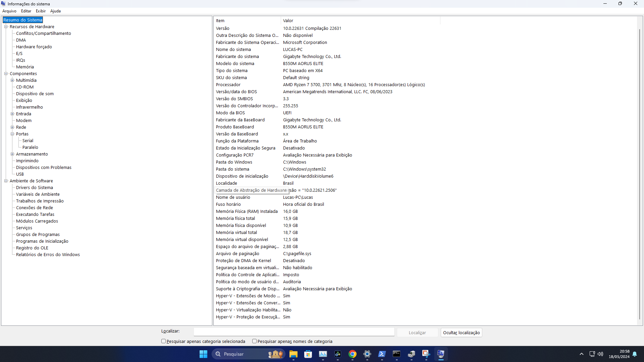644x362 pixels.
Task: Click the Localizar search text field
Action: coord(294,332)
